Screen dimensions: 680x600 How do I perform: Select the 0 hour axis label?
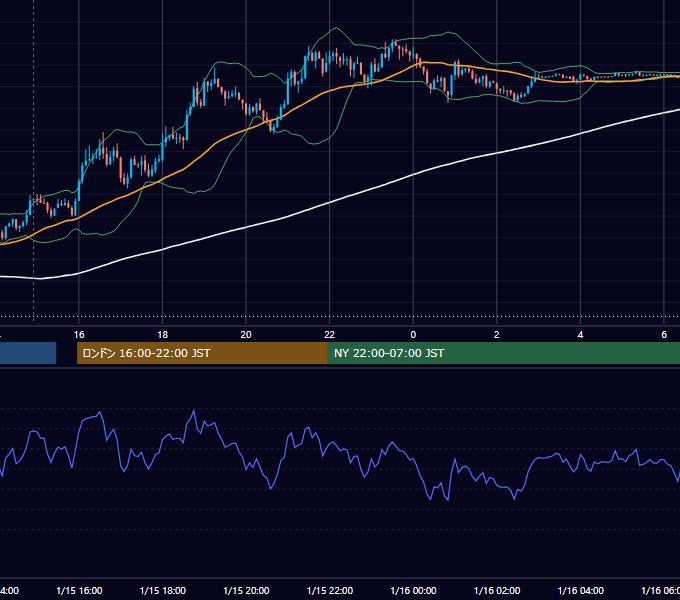pyautogui.click(x=413, y=335)
